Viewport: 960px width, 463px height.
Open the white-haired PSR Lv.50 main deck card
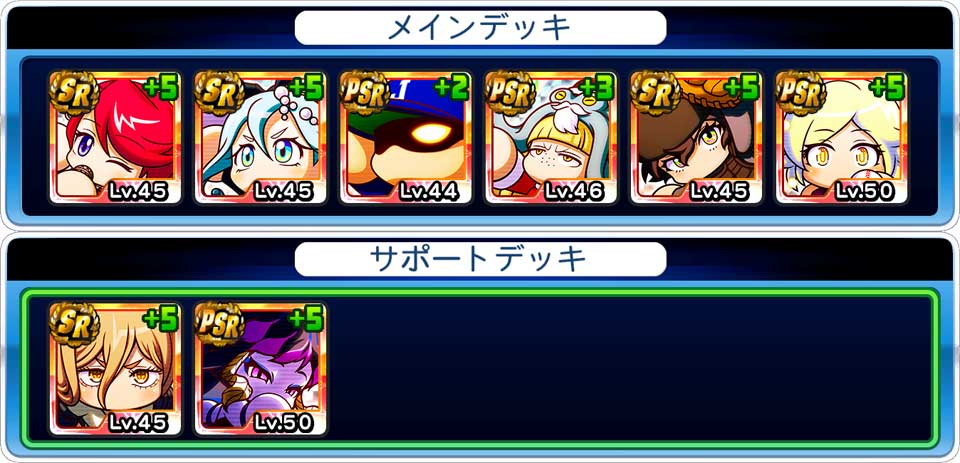pyautogui.click(x=841, y=137)
